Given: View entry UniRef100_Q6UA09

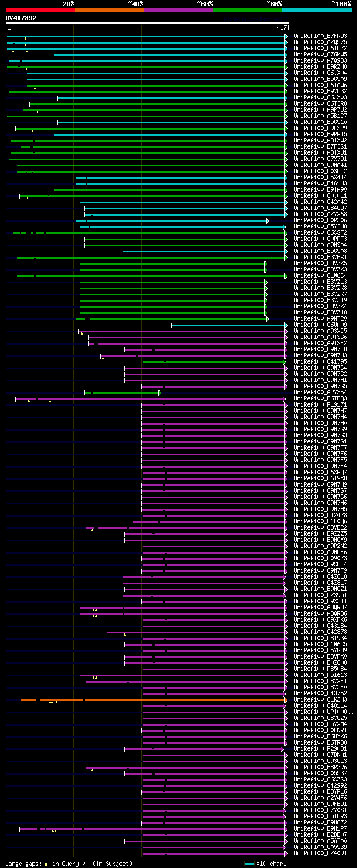Looking at the screenshot, I should click(320, 325).
